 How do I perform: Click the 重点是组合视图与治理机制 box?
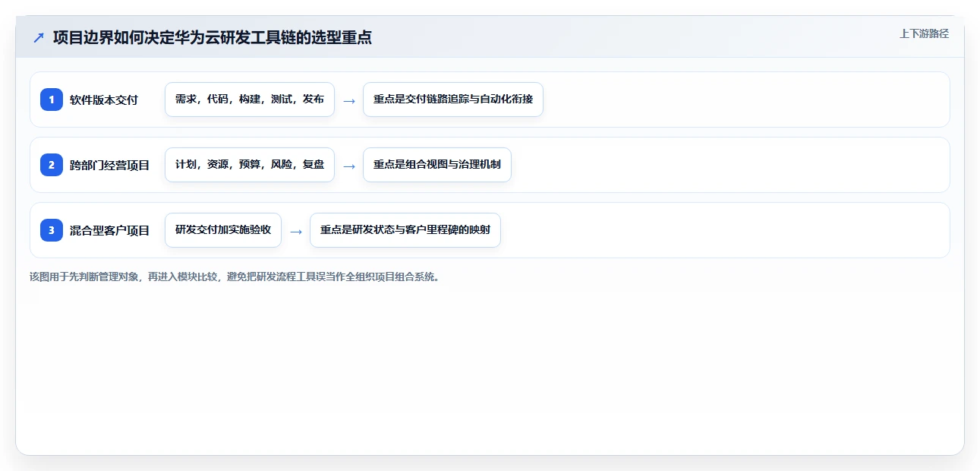click(x=437, y=165)
